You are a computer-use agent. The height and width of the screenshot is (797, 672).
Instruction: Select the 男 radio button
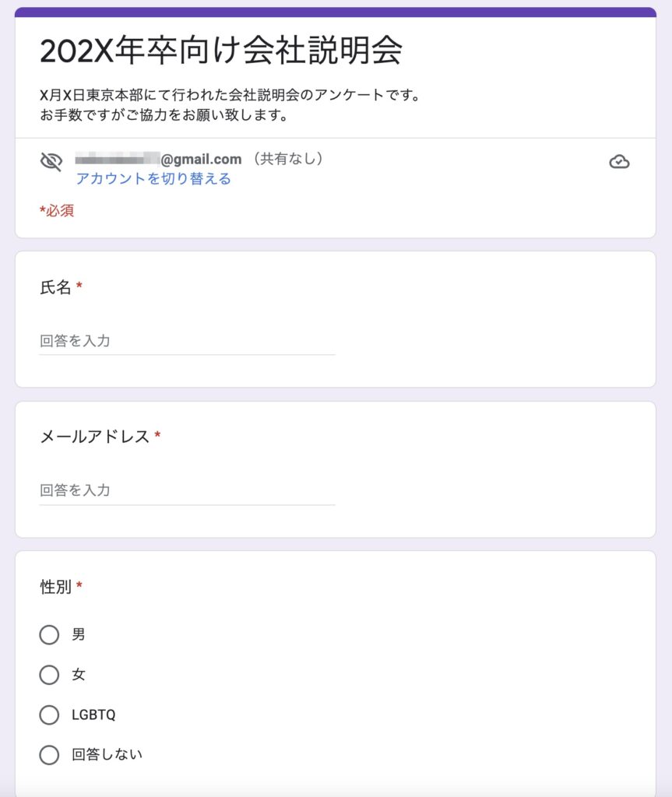tap(49, 634)
